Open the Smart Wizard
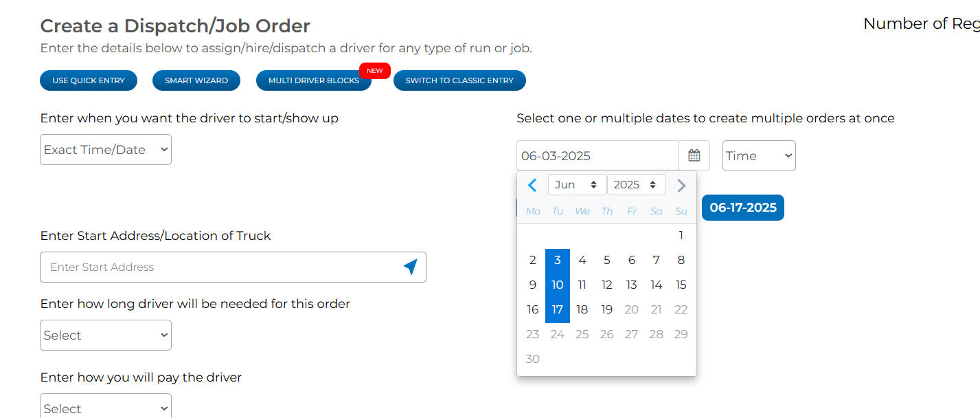980x418 pixels. click(x=196, y=80)
